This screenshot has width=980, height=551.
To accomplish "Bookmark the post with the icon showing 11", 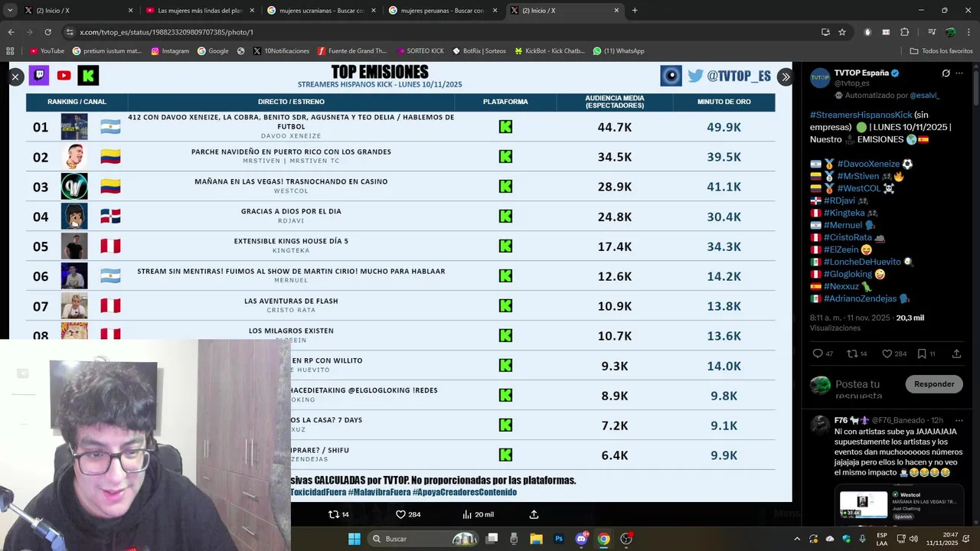I will click(x=922, y=354).
